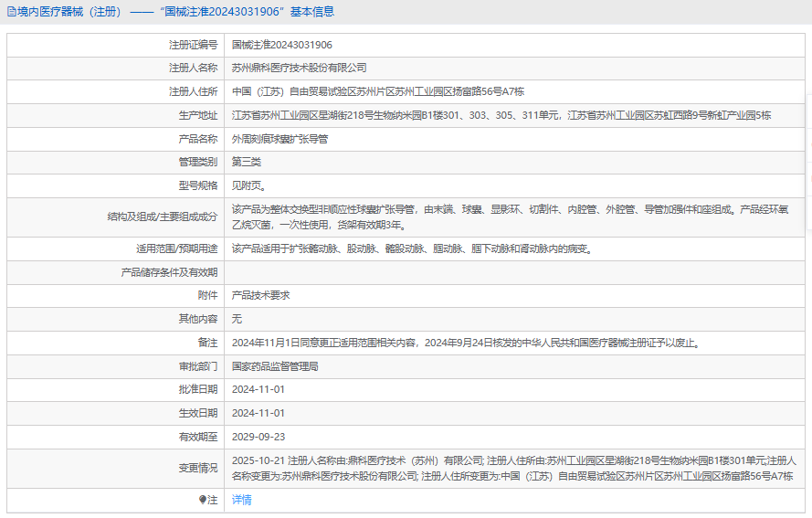Click approval department 国家药品监督管理局
812x518 pixels.
coord(274,366)
